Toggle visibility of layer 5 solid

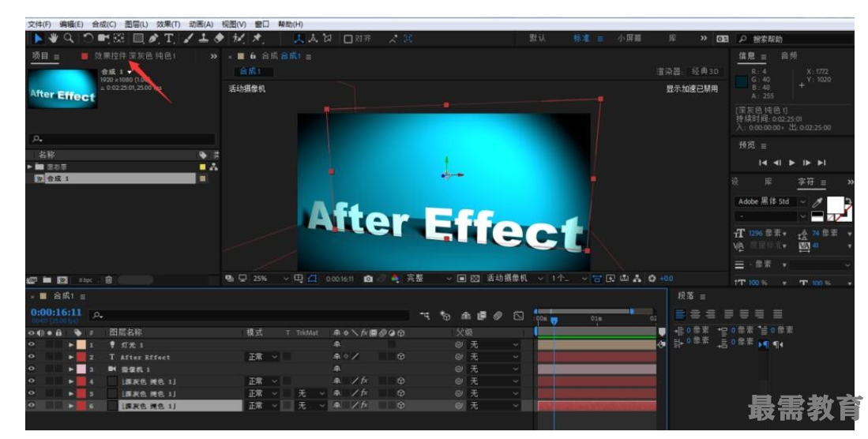point(32,393)
